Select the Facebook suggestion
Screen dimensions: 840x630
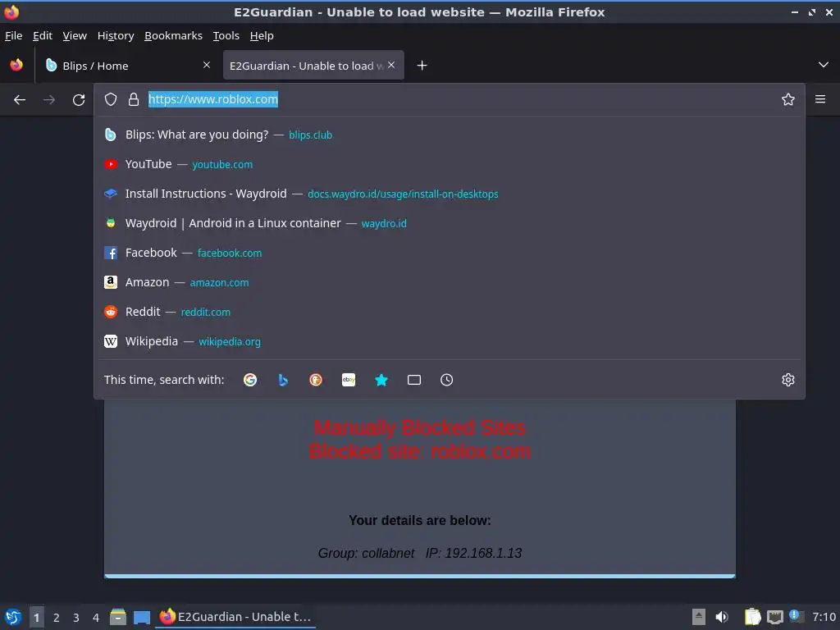449,253
